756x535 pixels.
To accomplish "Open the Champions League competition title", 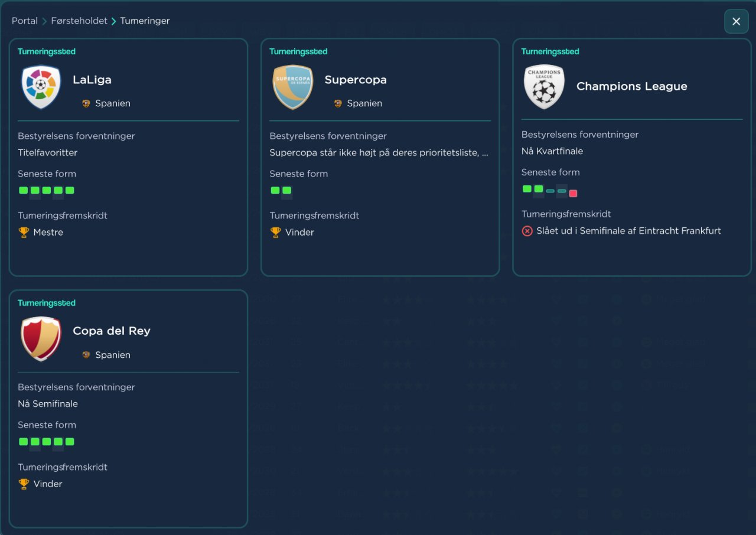I will pyautogui.click(x=632, y=86).
